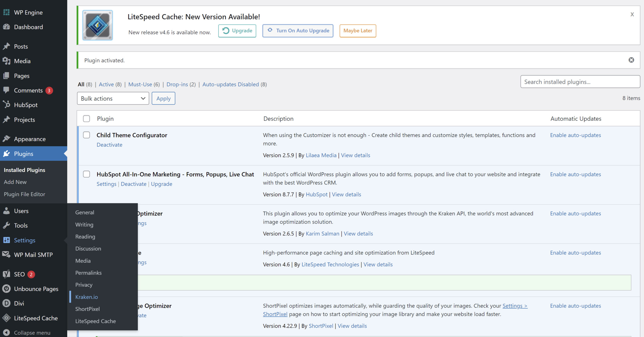
Task: Click the WP Engine icon in sidebar
Action: coord(7,12)
